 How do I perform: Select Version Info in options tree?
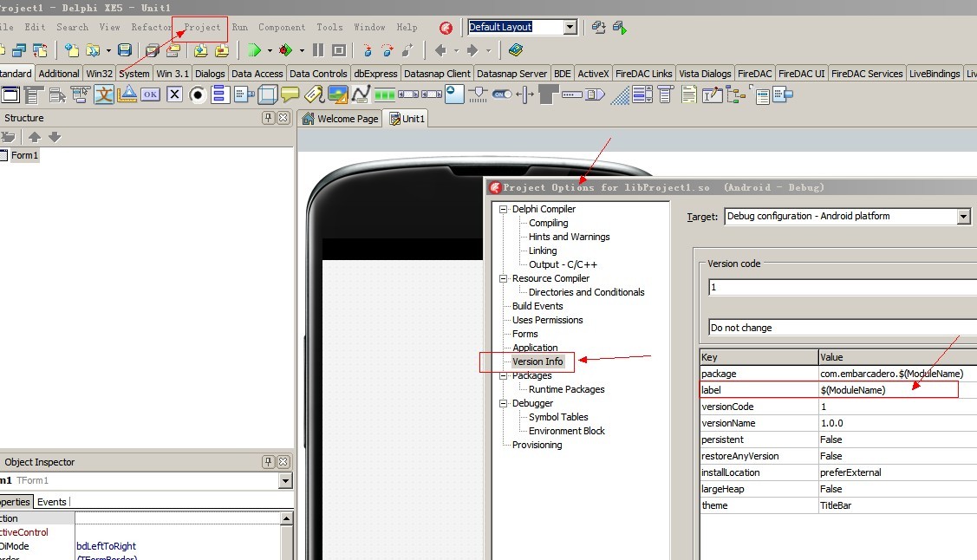pos(537,361)
